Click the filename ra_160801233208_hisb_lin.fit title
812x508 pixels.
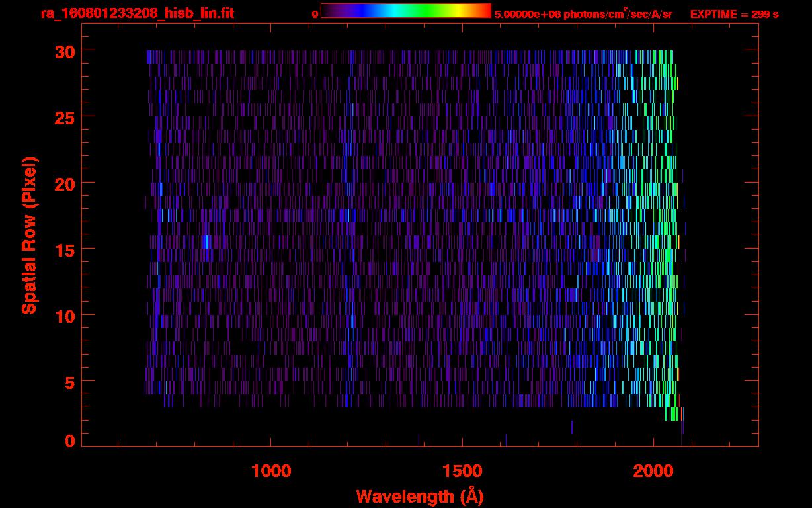(137, 13)
